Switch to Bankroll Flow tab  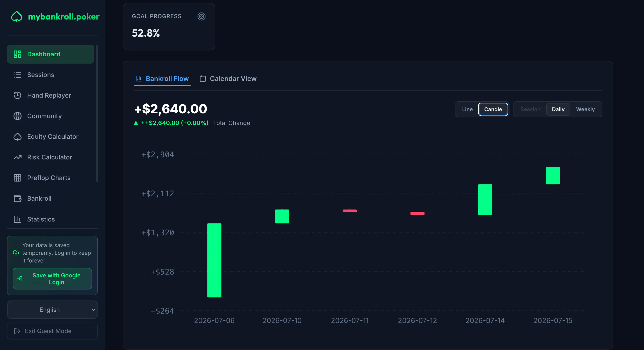click(x=162, y=79)
